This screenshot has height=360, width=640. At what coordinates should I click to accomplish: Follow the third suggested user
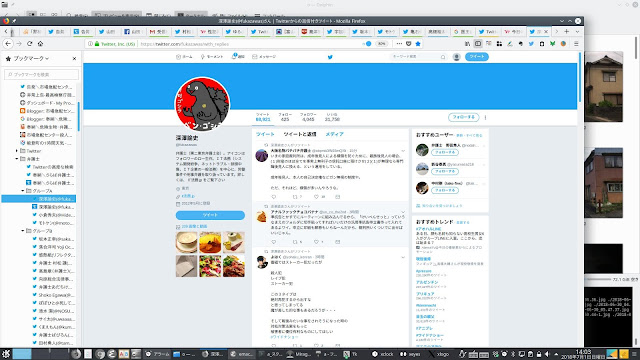click(x=445, y=190)
